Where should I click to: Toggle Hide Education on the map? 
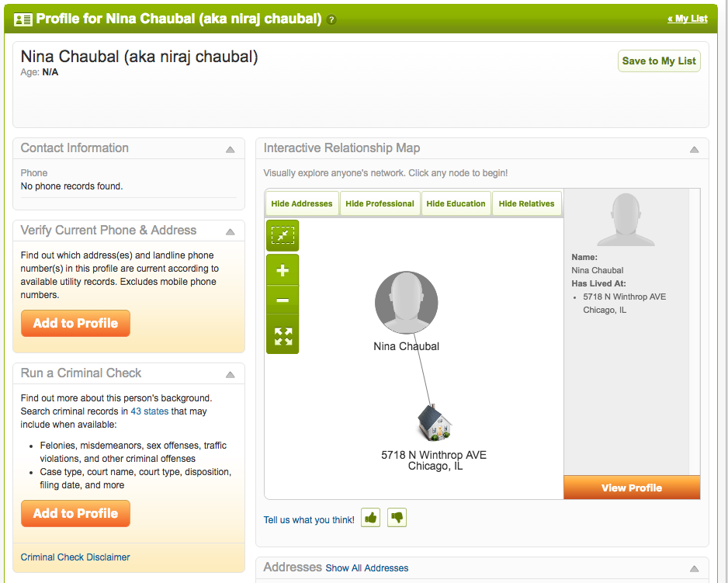click(x=456, y=203)
